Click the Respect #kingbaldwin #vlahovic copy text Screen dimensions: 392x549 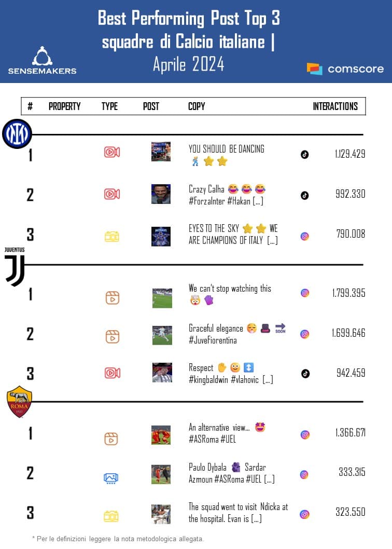pos(230,374)
